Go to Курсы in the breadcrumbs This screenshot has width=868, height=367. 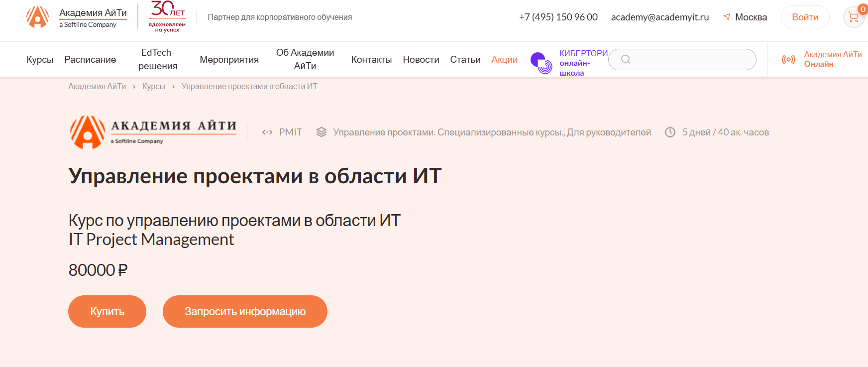click(x=153, y=86)
